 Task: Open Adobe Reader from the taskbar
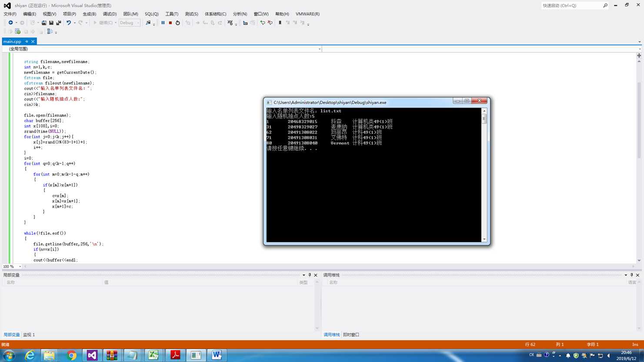[175, 355]
